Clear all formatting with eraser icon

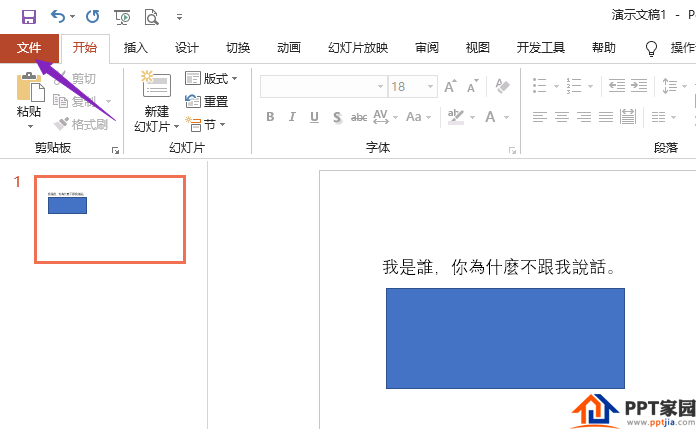pos(502,86)
